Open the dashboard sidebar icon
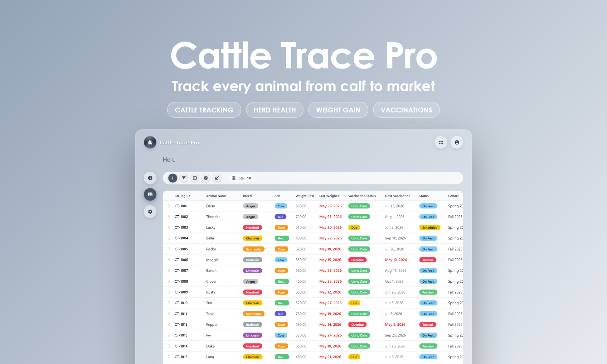The width and height of the screenshot is (607, 364). pos(150,178)
